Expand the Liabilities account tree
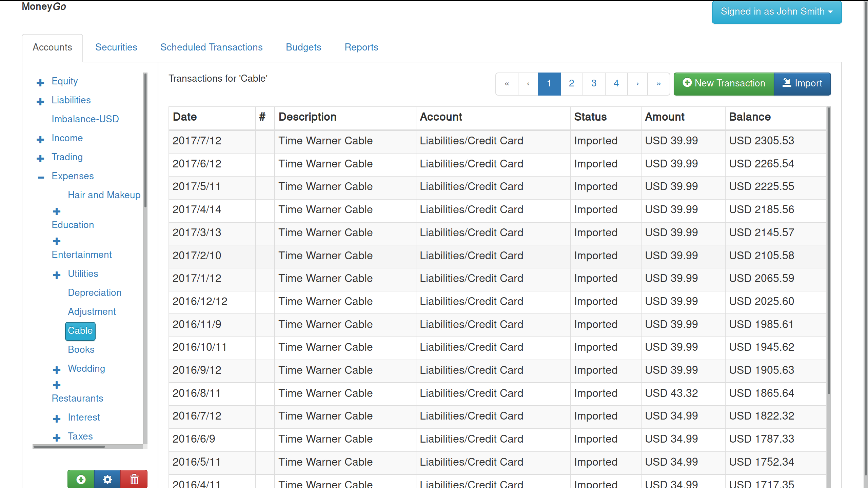 40,101
